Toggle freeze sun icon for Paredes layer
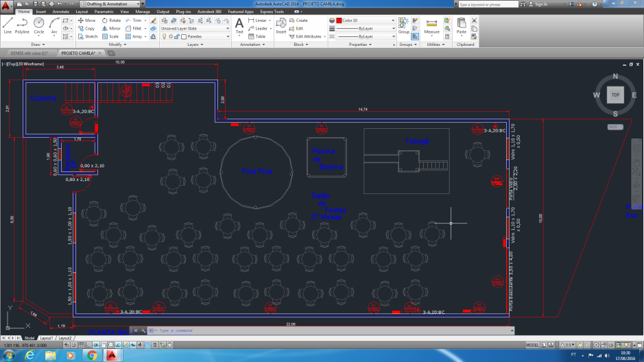 pos(169,36)
